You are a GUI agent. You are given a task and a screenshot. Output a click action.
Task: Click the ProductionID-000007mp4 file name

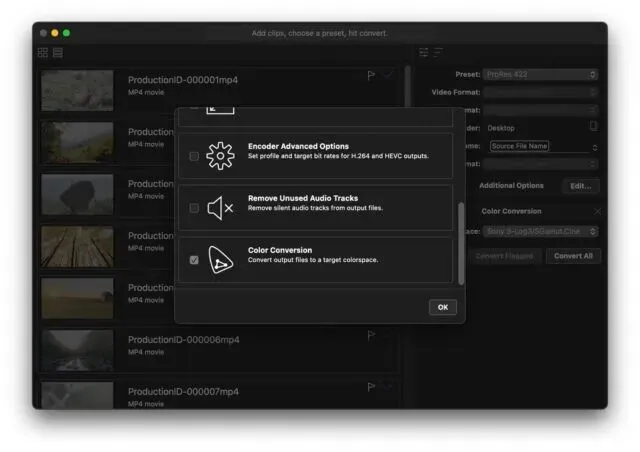(x=183, y=392)
